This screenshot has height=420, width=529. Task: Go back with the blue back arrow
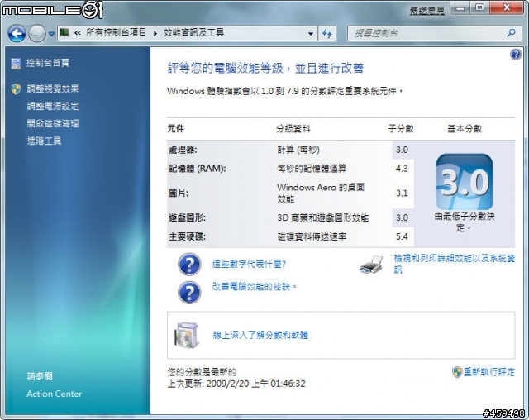pos(17,34)
